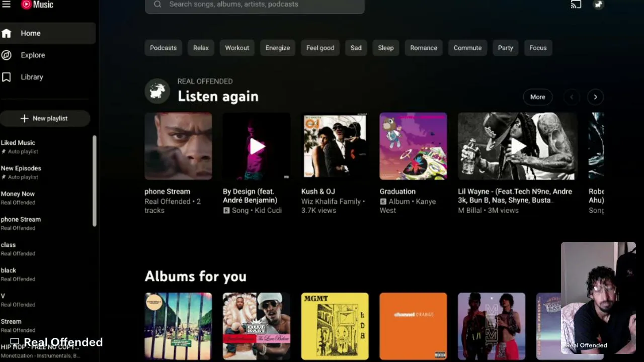Open the account avatar menu
The image size is (644, 362).
click(598, 5)
